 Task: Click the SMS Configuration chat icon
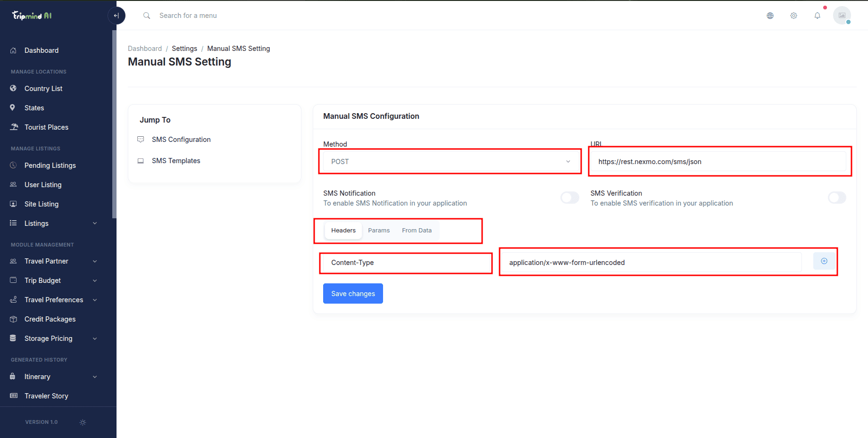pos(141,140)
